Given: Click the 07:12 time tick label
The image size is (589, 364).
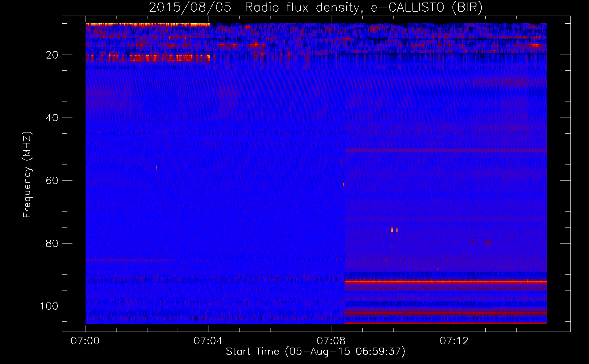Looking at the screenshot, I should [x=454, y=341].
